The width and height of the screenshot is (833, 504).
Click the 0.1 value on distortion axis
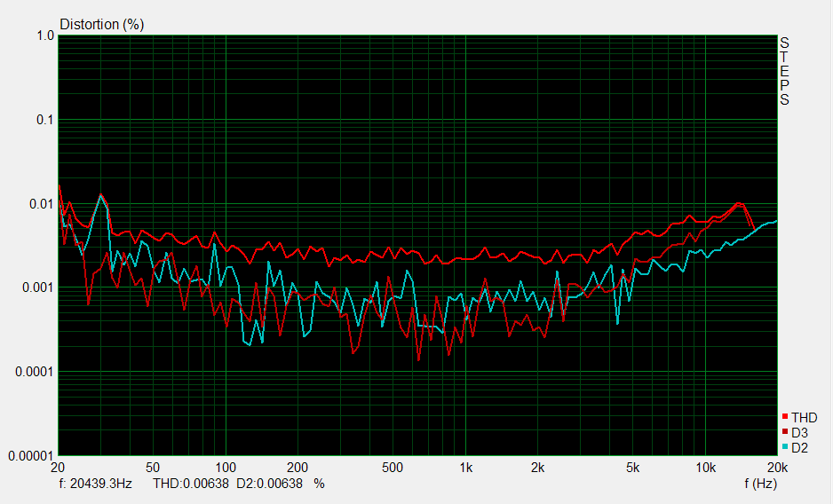click(x=45, y=120)
